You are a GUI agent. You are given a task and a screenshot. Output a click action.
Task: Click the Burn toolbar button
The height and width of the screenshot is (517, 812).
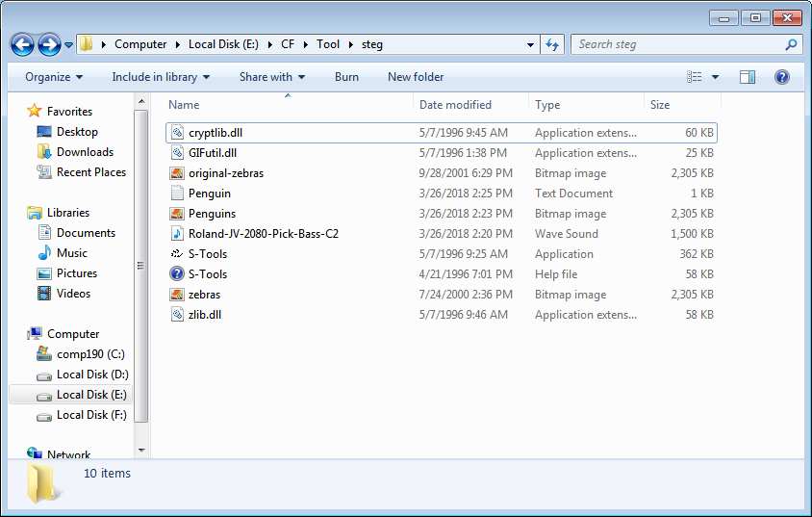point(346,77)
